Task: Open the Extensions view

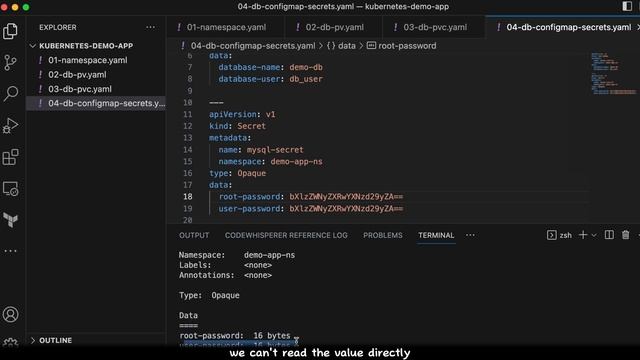Action: [11, 157]
